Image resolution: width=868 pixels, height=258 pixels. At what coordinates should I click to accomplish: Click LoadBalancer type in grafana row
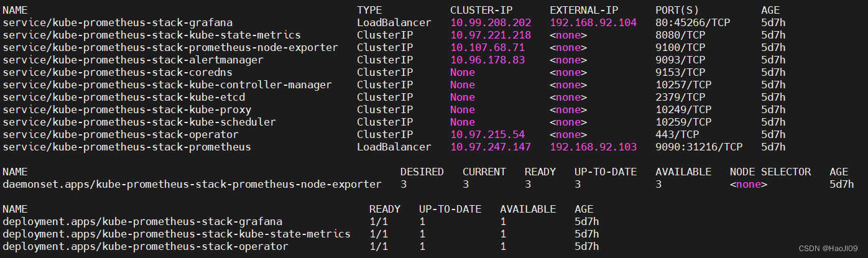tap(394, 22)
